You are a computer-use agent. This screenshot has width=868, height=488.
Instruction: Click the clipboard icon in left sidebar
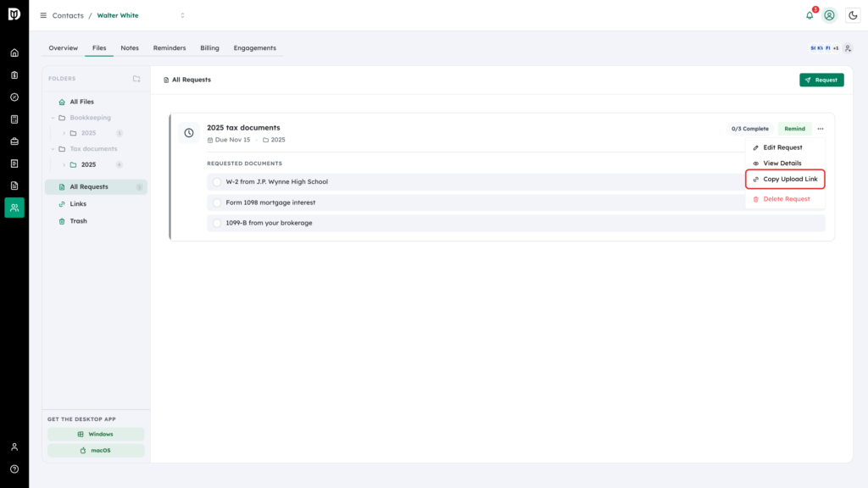[14, 75]
